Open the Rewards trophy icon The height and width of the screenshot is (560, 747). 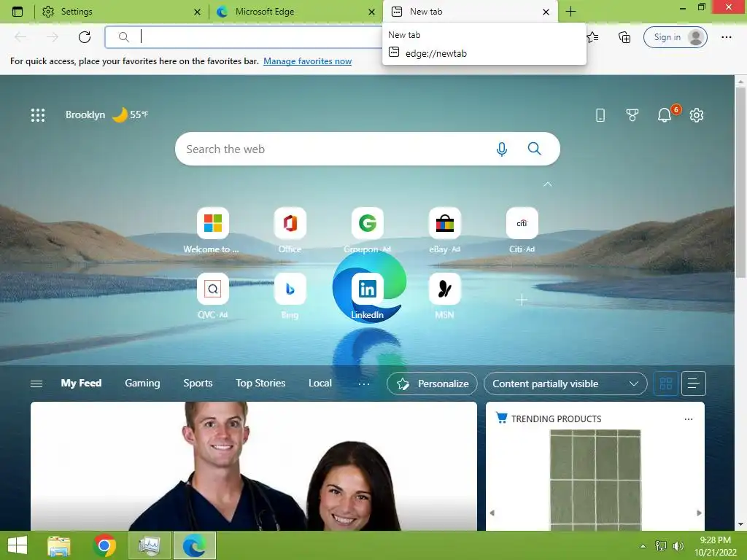click(632, 114)
